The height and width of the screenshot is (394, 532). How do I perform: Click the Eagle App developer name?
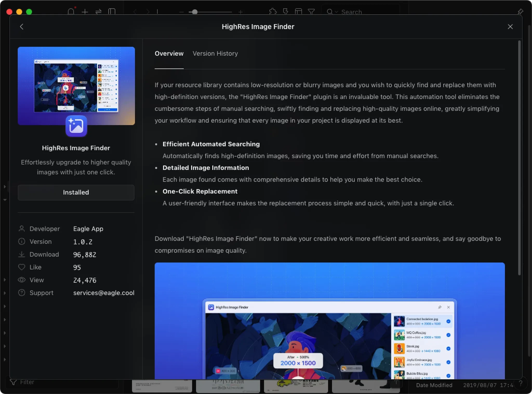pos(88,229)
